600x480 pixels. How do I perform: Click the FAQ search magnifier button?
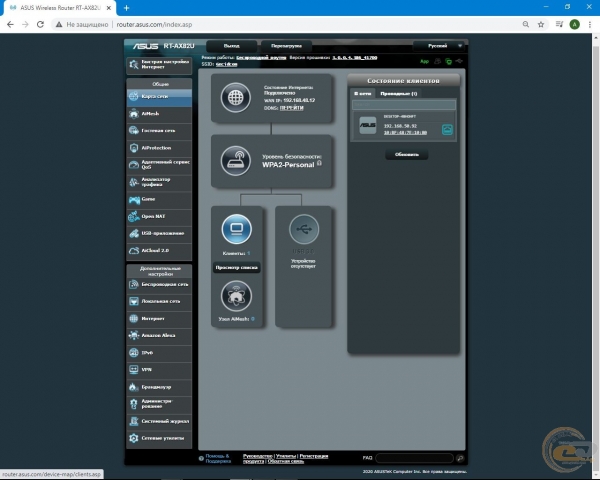460,458
